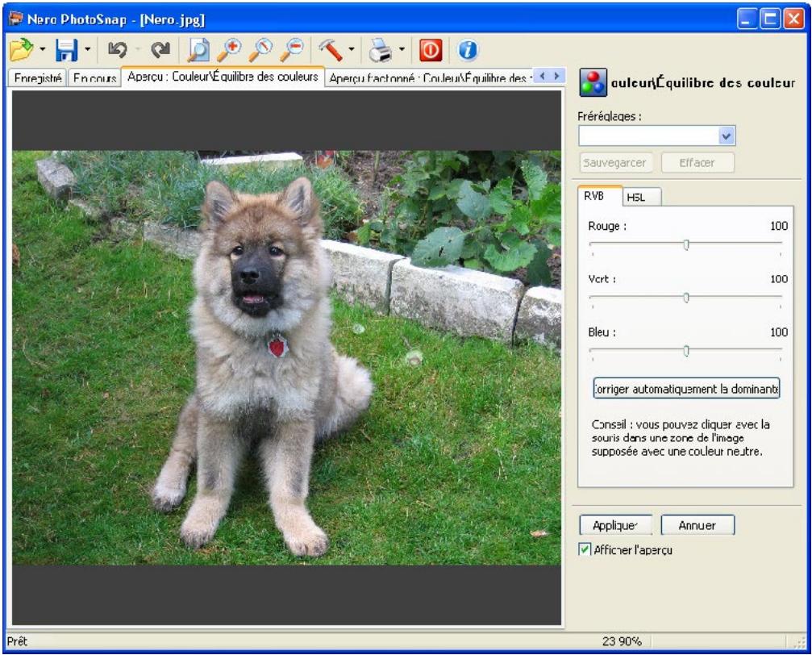812x655 pixels.
Task: Expand the hammer tools dropdown arrow
Action: [352, 50]
